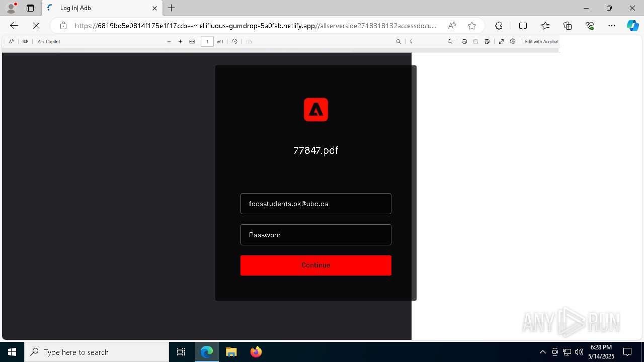Open Browser essentials heart icon
Viewport: 644px width, 362px height.
point(590,26)
